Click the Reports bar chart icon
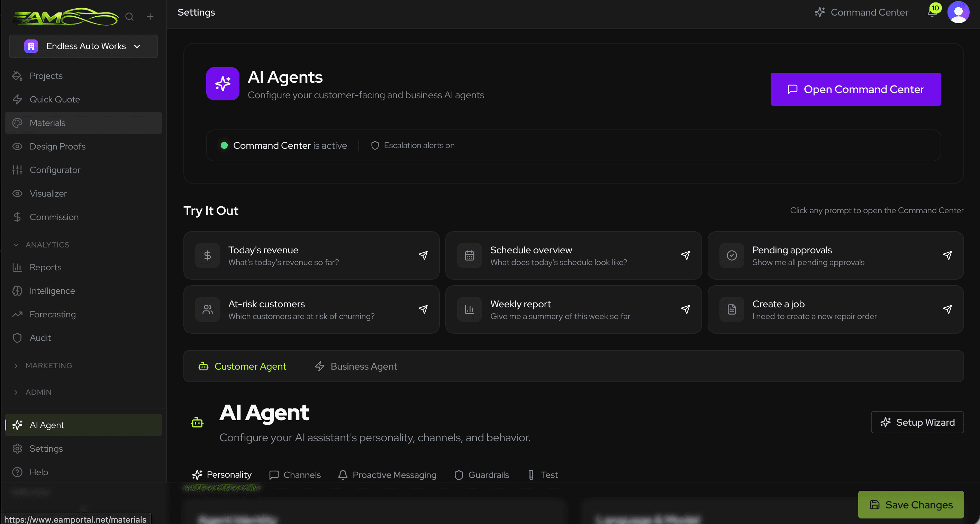Screen dimensions: 980x524 [17, 268]
